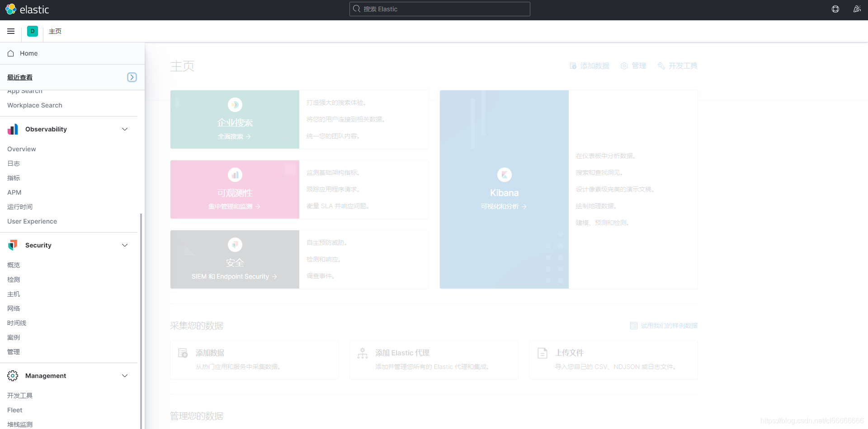
Task: Open the space selector D avatar
Action: pyautogui.click(x=33, y=31)
